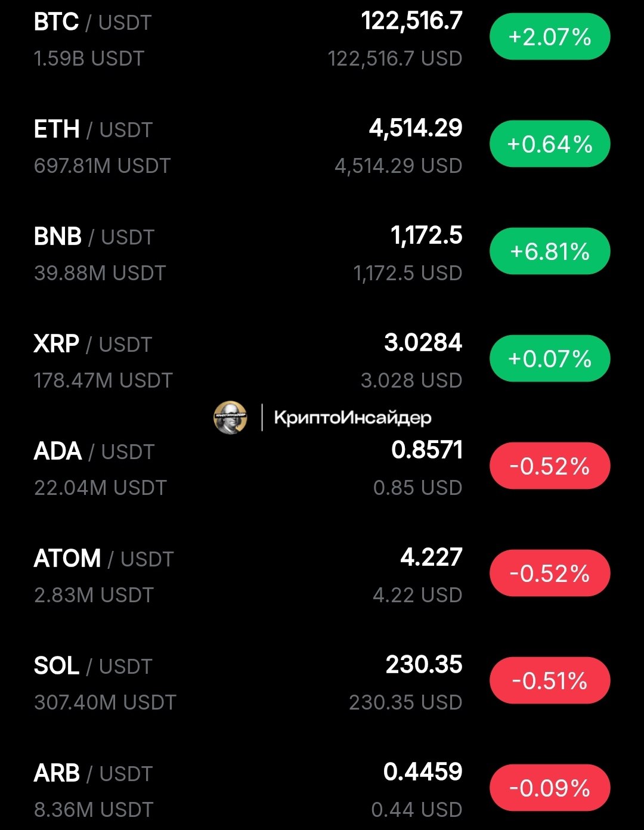Tap the red ATOM -0.52% badge

(x=550, y=574)
